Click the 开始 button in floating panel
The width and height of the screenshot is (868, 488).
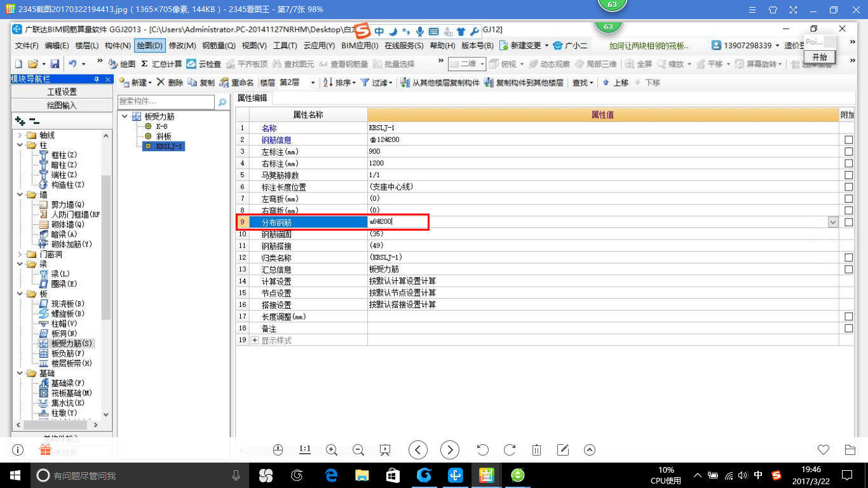[820, 57]
